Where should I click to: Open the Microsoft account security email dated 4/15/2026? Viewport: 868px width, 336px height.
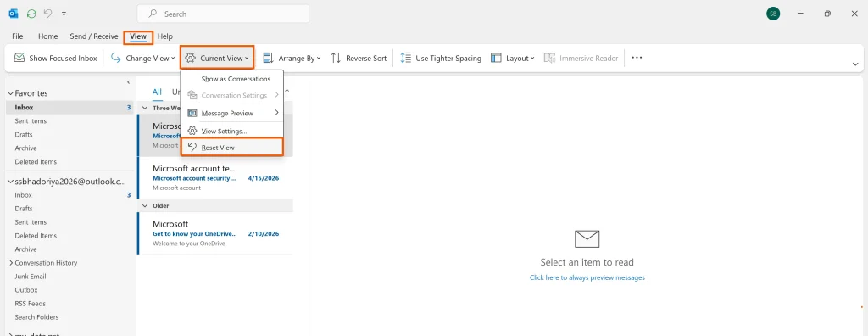pos(215,177)
